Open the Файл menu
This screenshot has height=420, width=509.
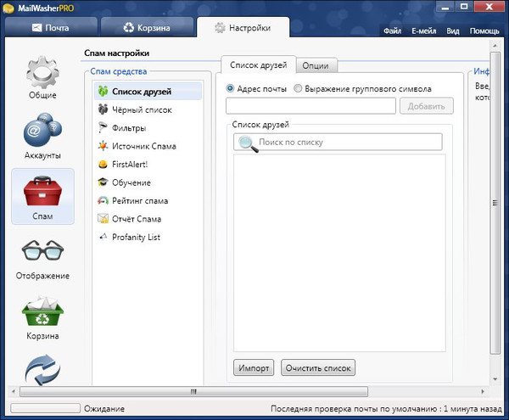[392, 31]
